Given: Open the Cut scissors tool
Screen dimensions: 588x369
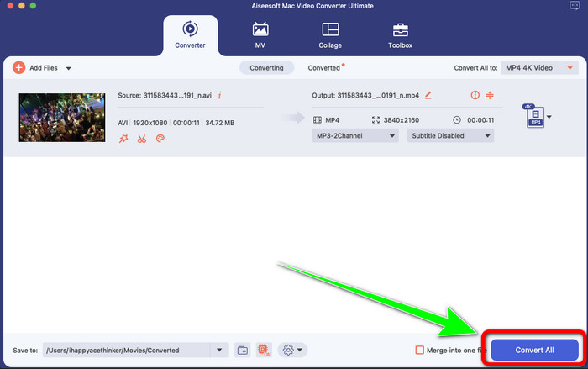Looking at the screenshot, I should [x=142, y=139].
